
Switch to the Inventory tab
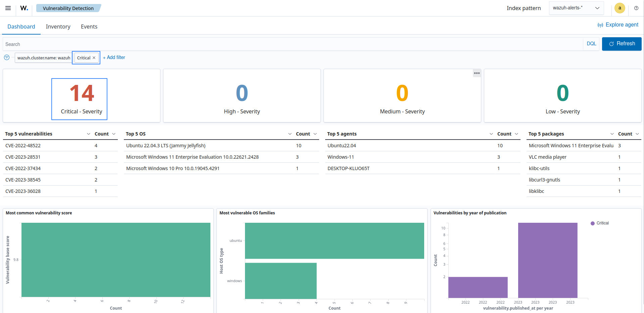(58, 27)
